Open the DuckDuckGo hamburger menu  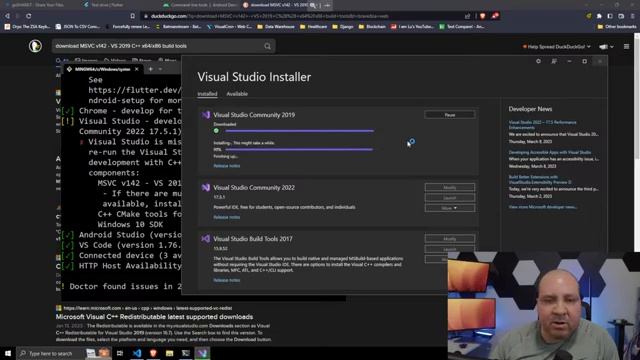point(627,47)
